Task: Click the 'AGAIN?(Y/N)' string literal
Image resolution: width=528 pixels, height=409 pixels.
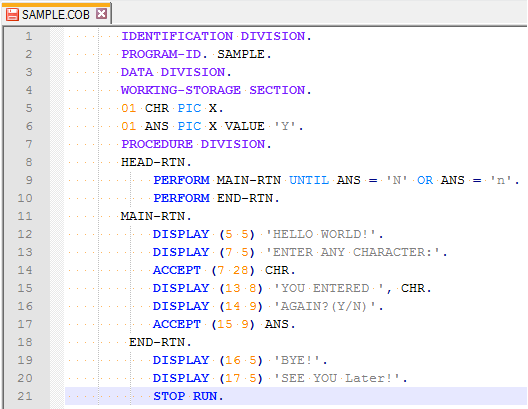Action: 325,306
